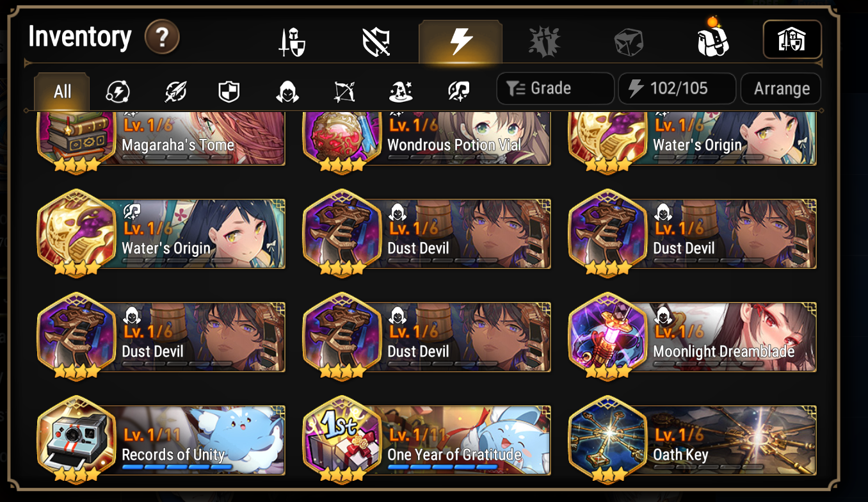The width and height of the screenshot is (868, 502).
Task: Select the lightning bolt artifact tab
Action: pos(461,42)
